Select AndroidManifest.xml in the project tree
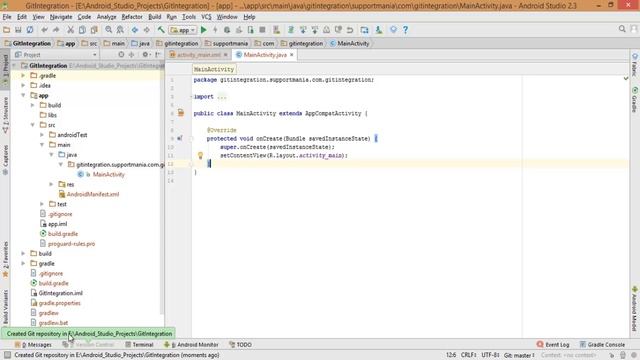Viewport: 640px width, 360px height. pos(93,194)
